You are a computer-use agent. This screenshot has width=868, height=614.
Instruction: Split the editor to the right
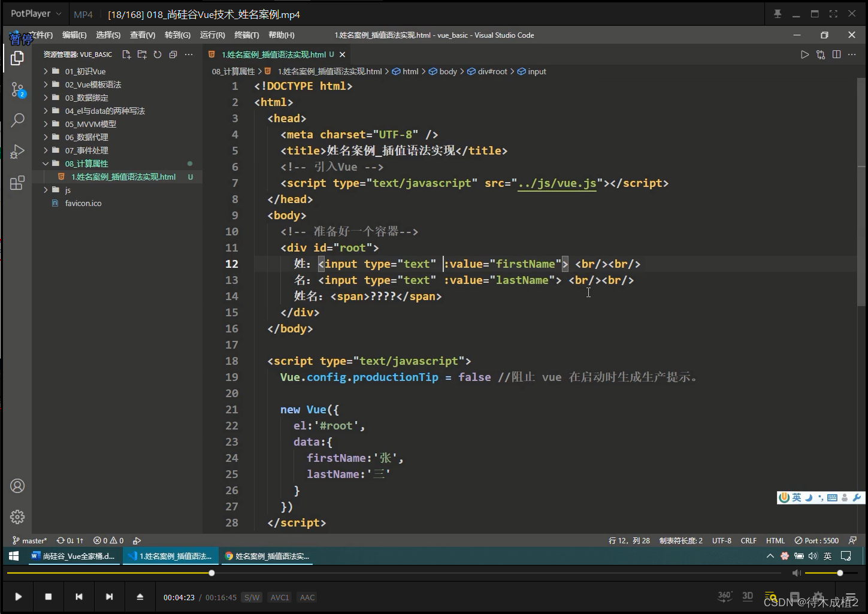(836, 55)
